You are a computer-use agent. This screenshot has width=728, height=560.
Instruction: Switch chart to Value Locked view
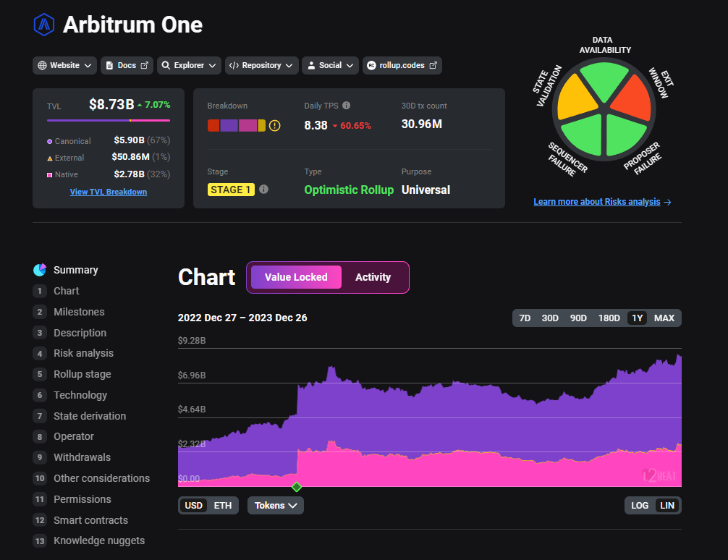[x=296, y=277]
